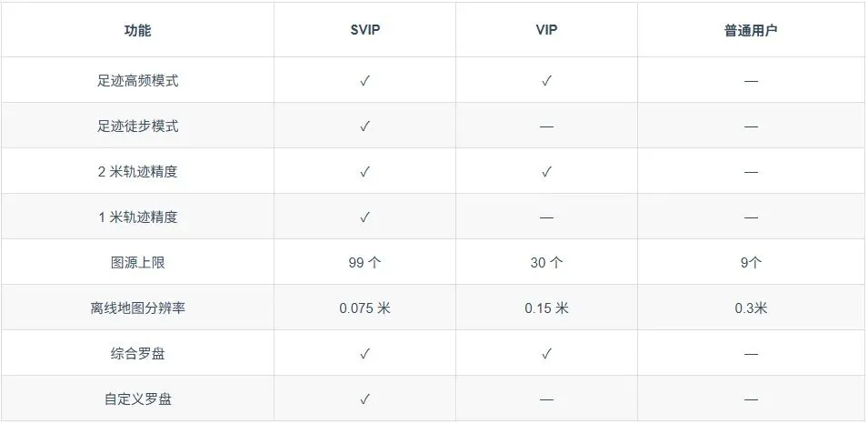Click the 30 个 value cell
868x424 pixels.
(546, 263)
